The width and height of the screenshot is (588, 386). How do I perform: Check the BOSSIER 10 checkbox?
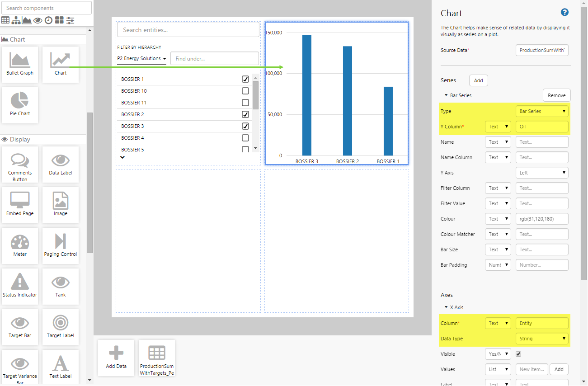(x=245, y=91)
